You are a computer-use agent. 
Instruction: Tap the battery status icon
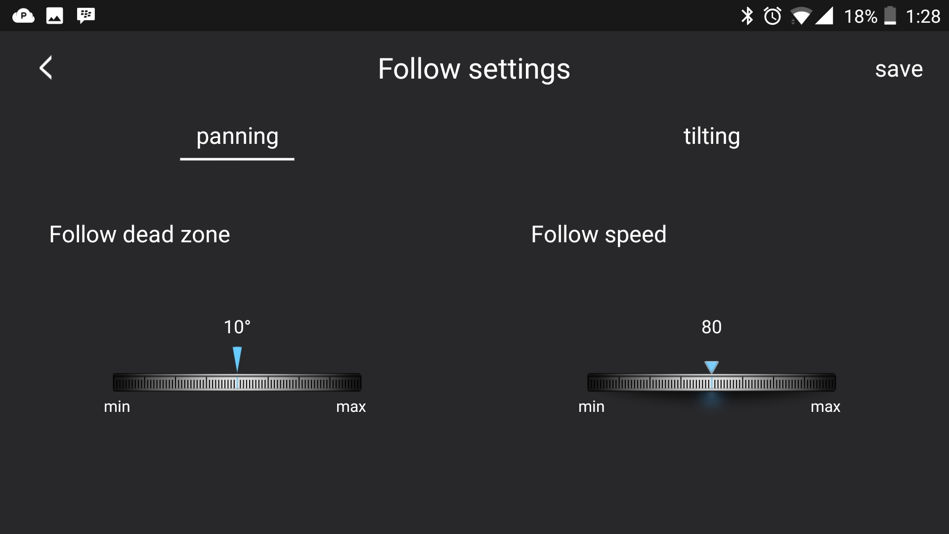pyautogui.click(x=890, y=16)
